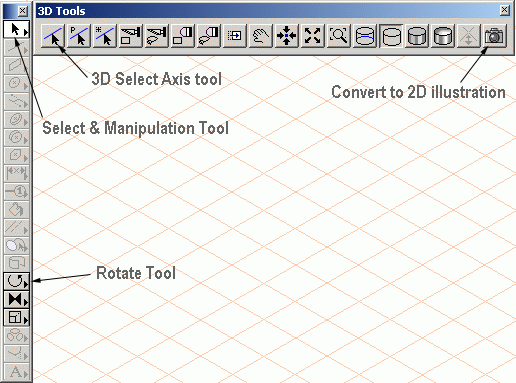
Task: Click the axis select tool marked P
Action: pos(79,36)
